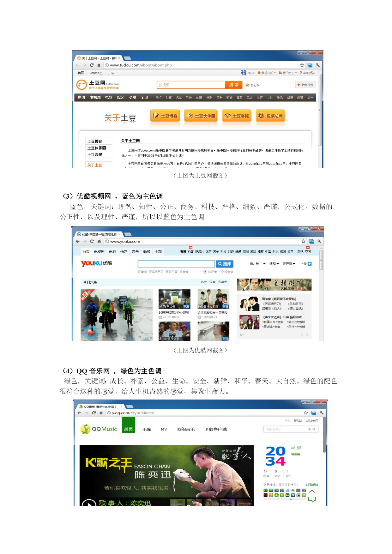392x554 pixels.
Task: Click orange 搜索 button on Tudou
Action: 234,85
